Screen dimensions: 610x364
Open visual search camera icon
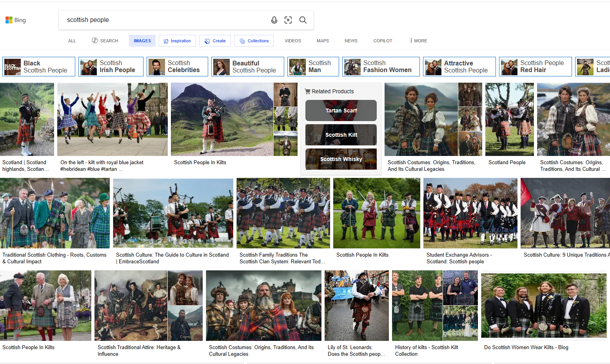[x=288, y=20]
